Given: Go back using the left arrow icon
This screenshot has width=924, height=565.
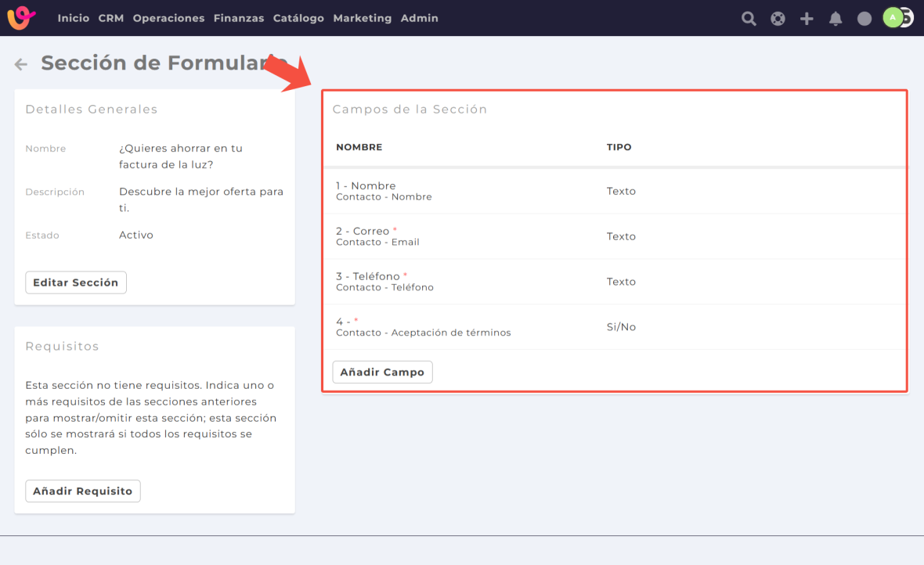Looking at the screenshot, I should 21,64.
